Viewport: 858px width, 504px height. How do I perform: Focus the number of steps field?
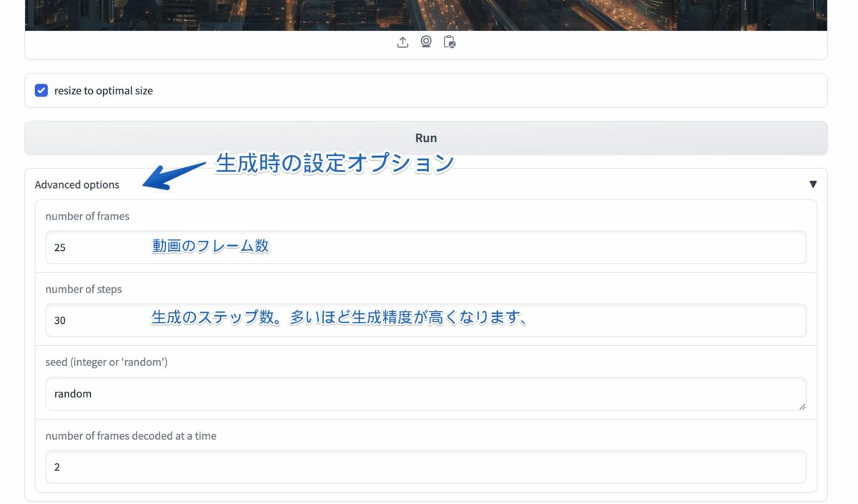tap(426, 320)
